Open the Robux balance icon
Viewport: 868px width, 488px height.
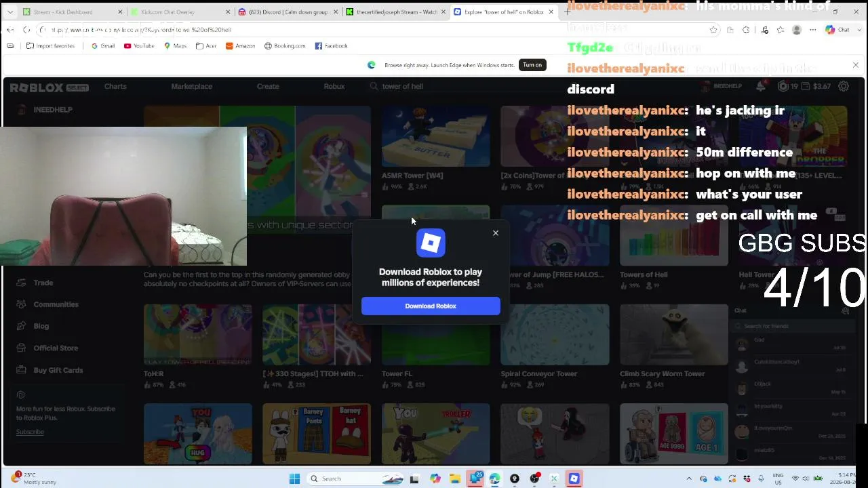783,86
